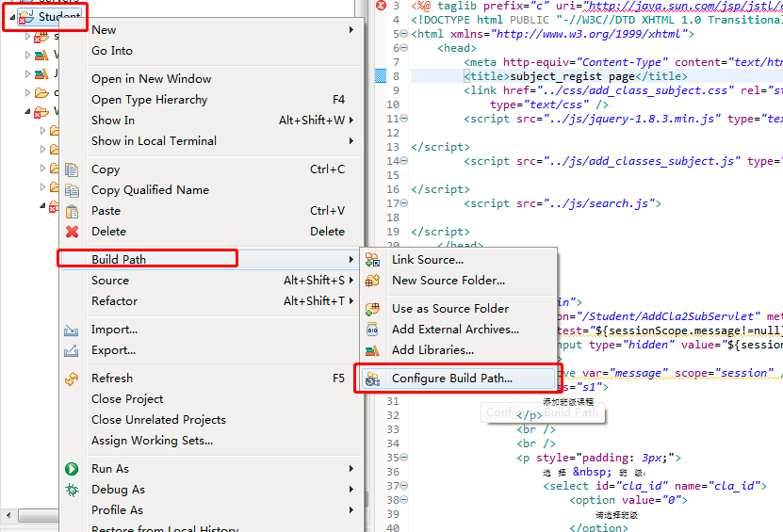
Task: Click the Refresh arrows icon
Action: click(x=72, y=379)
